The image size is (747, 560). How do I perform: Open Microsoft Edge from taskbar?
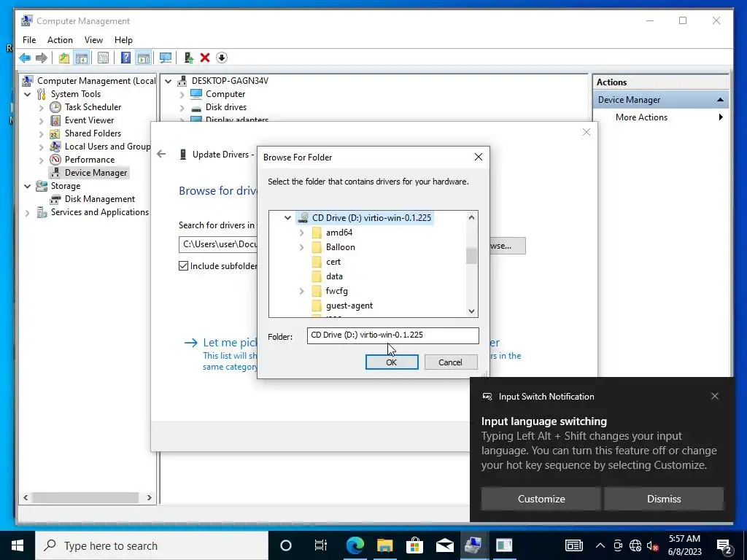(x=355, y=545)
